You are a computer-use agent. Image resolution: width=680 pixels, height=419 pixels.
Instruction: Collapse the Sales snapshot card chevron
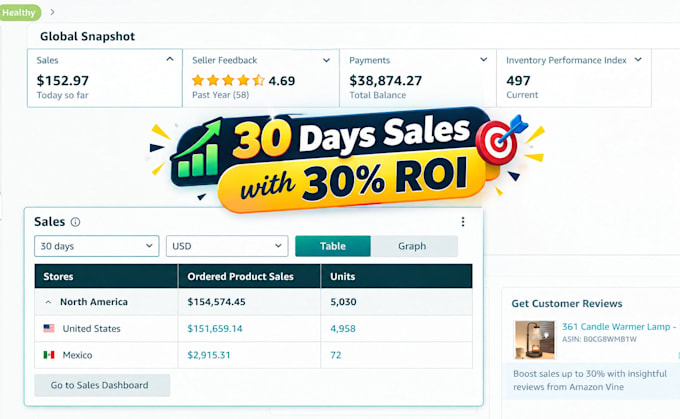pos(170,59)
